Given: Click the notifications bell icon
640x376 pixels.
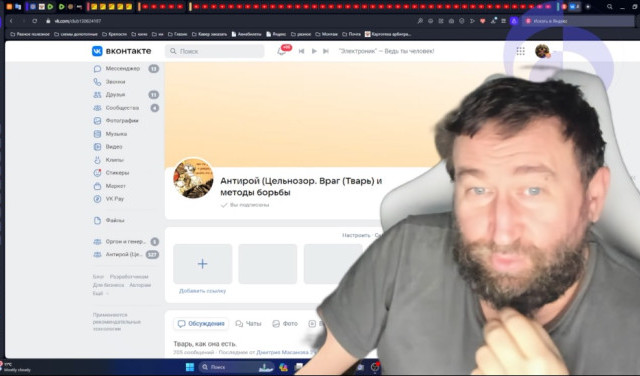Looking at the screenshot, I should tap(282, 51).
